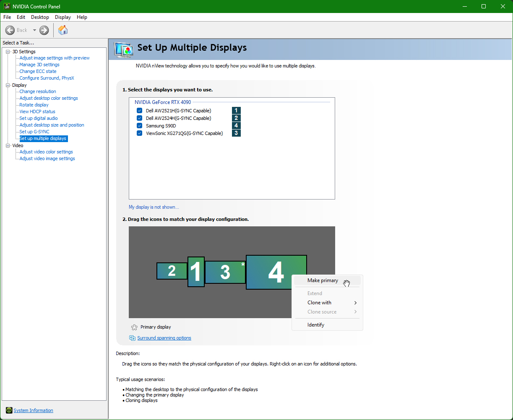
Task: Collapse the 3D Settings tree node
Action: 8,52
